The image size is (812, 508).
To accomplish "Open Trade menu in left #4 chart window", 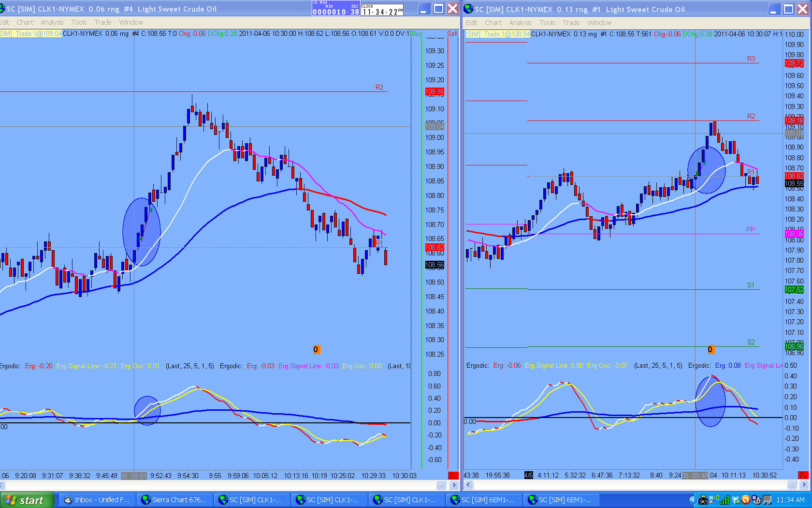I will click(x=102, y=22).
